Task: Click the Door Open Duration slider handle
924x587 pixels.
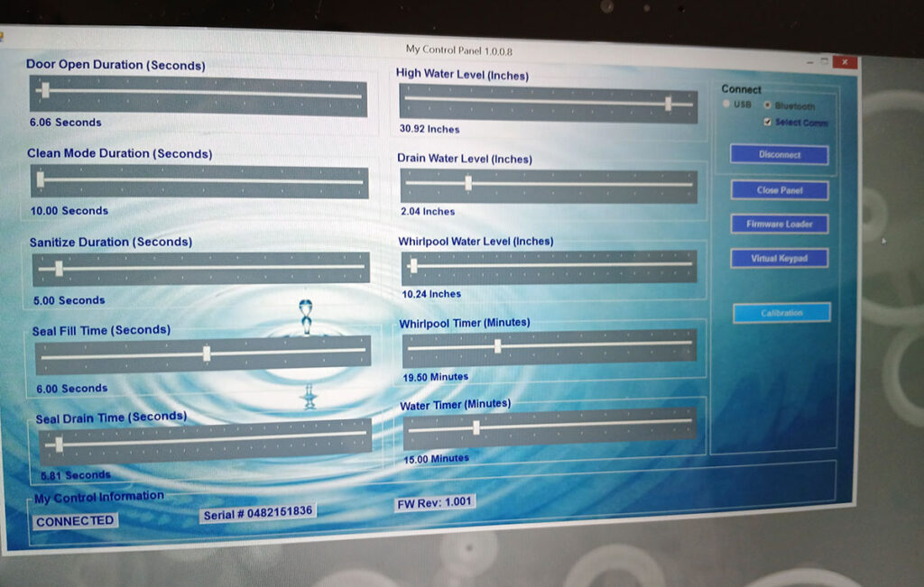Action: 46,90
